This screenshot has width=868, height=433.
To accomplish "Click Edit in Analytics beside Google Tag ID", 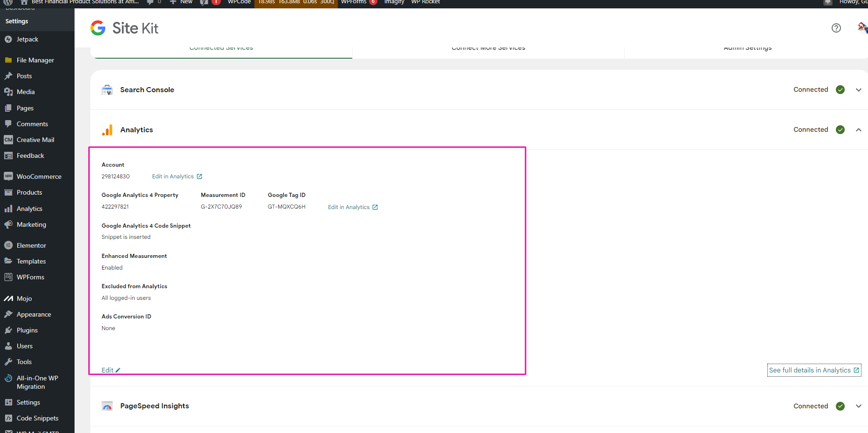I will pyautogui.click(x=352, y=207).
